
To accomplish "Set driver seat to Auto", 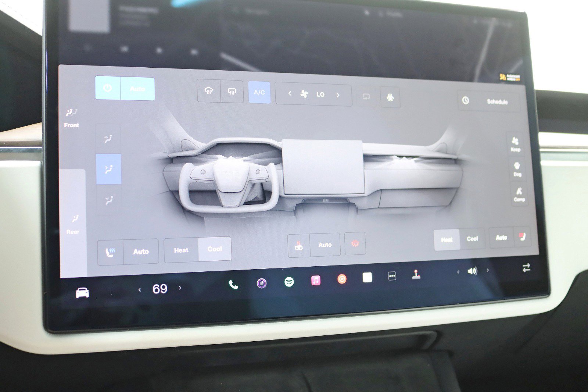I will [x=141, y=252].
